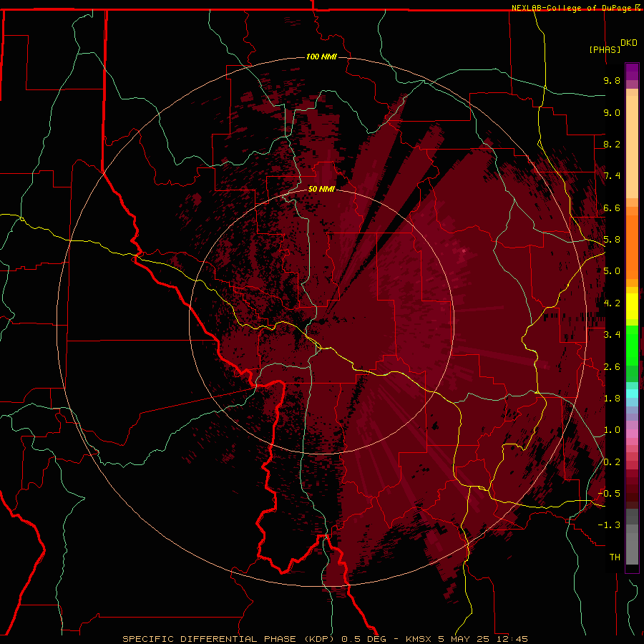Pick the peach swatch in the color bar
The width and height of the screenshot is (644, 644).
632,147
